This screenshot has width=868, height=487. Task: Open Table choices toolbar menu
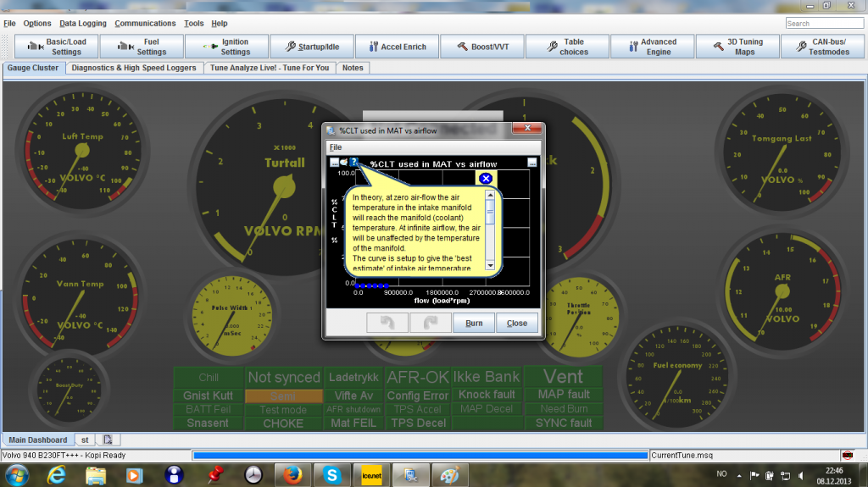click(x=567, y=47)
